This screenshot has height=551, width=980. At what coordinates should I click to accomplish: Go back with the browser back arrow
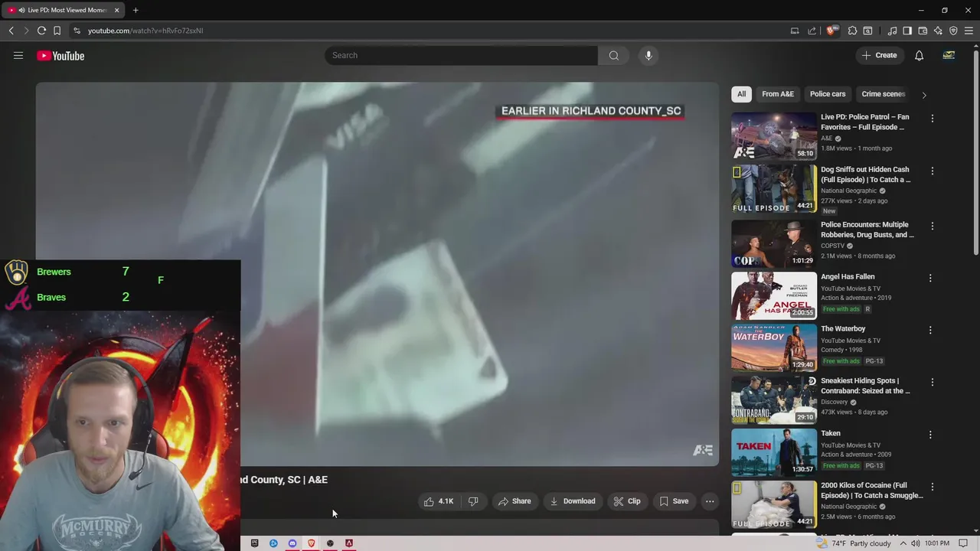[x=11, y=31]
